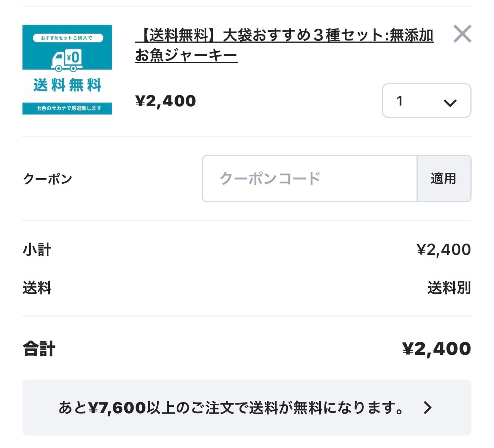Remove the cart item with X icon
The height and width of the screenshot is (448, 494).
click(x=462, y=34)
